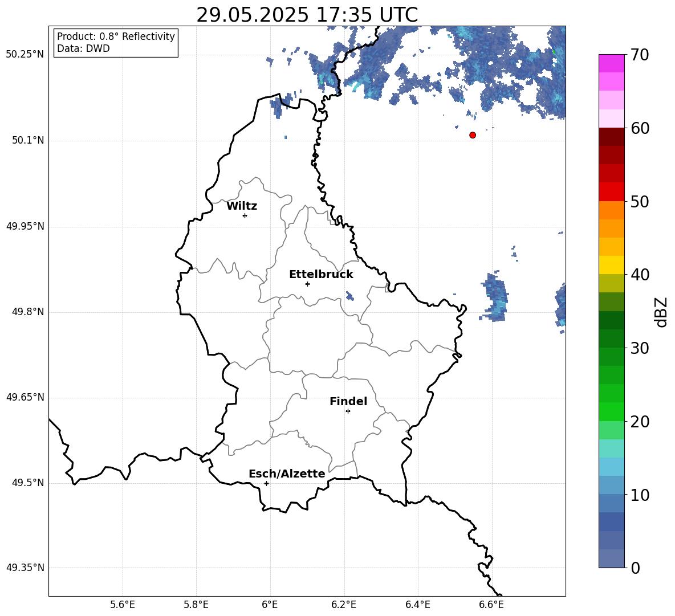
Task: Click the dBZ colorbar axis label
Action: [x=661, y=312]
